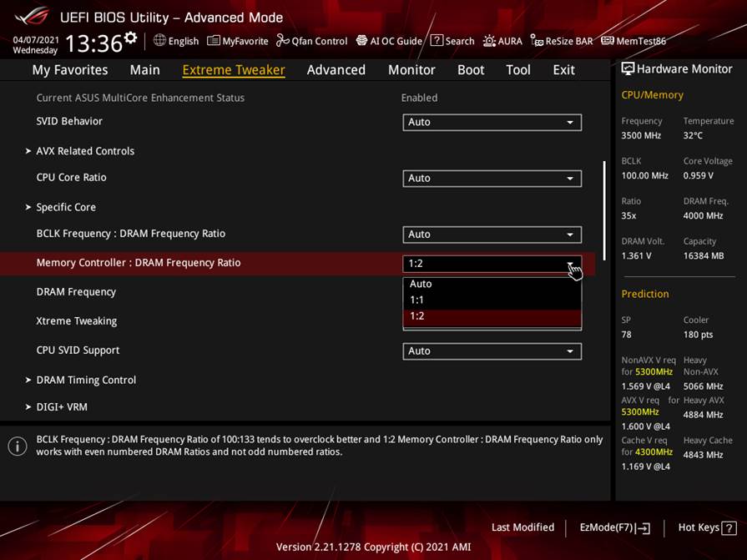Select SVID Behavior label

click(69, 121)
